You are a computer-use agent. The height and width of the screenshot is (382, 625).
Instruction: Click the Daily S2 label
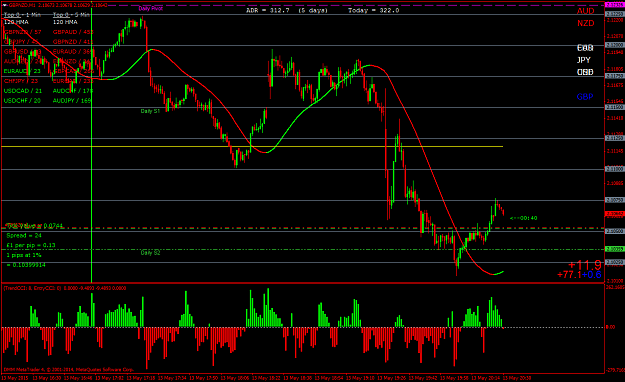pos(150,253)
